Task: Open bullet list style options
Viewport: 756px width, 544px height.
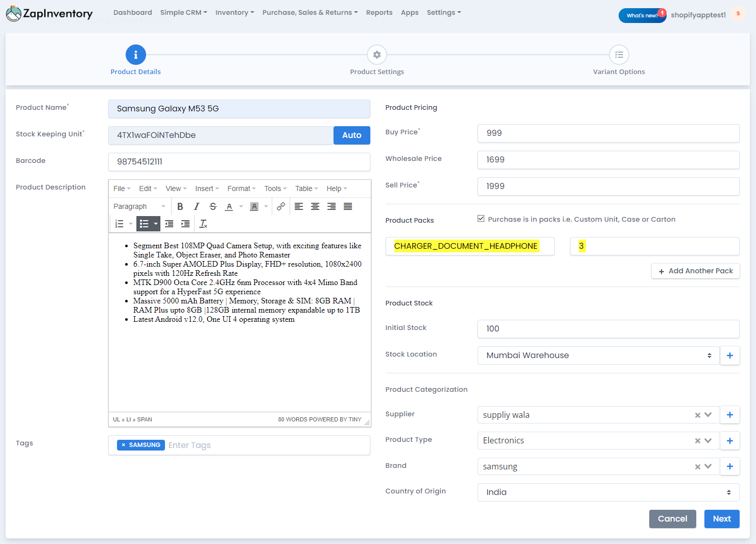Action: point(156,224)
